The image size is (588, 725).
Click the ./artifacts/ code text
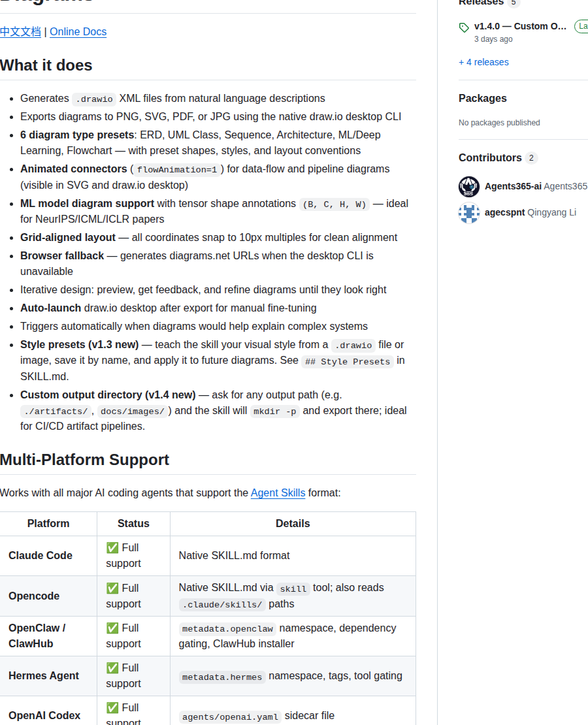[56, 411]
